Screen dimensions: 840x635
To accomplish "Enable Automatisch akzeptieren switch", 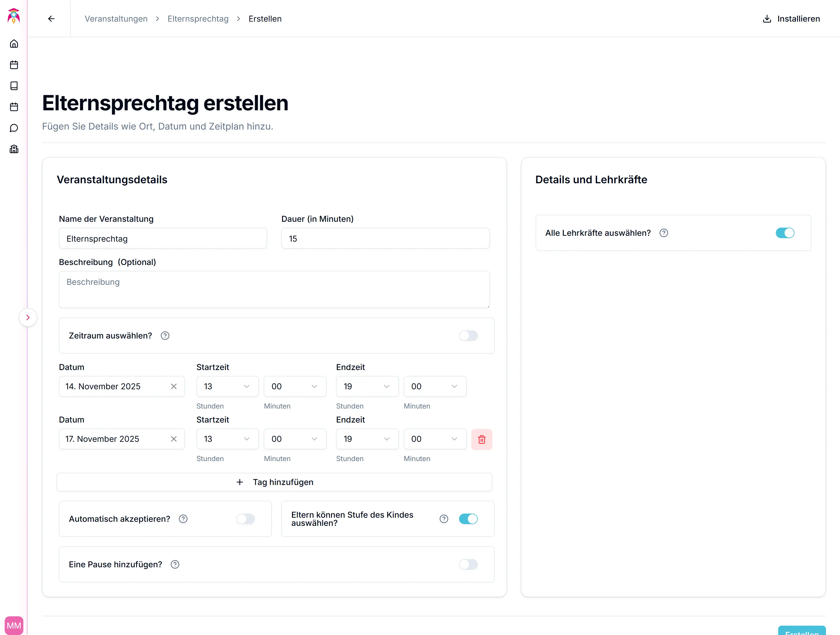I will pyautogui.click(x=245, y=519).
